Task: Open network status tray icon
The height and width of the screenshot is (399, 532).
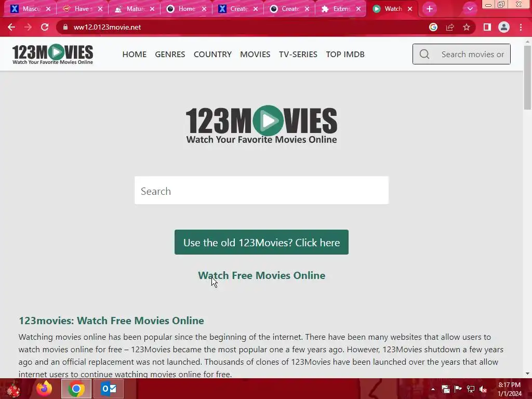Action: pyautogui.click(x=471, y=389)
